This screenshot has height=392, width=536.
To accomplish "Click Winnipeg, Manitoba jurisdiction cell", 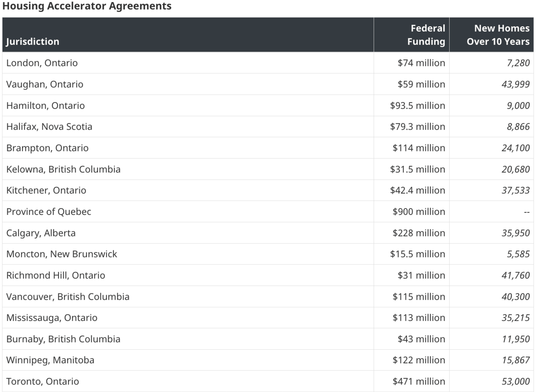I will point(188,360).
